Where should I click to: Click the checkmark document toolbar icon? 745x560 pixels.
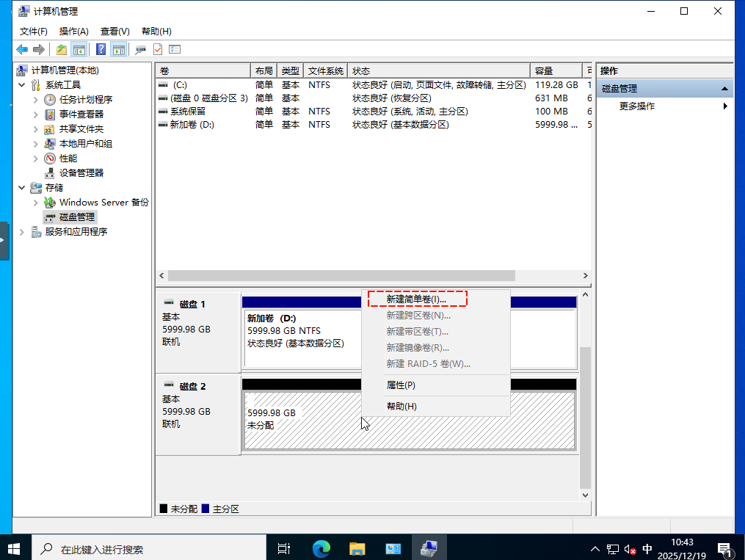(157, 49)
